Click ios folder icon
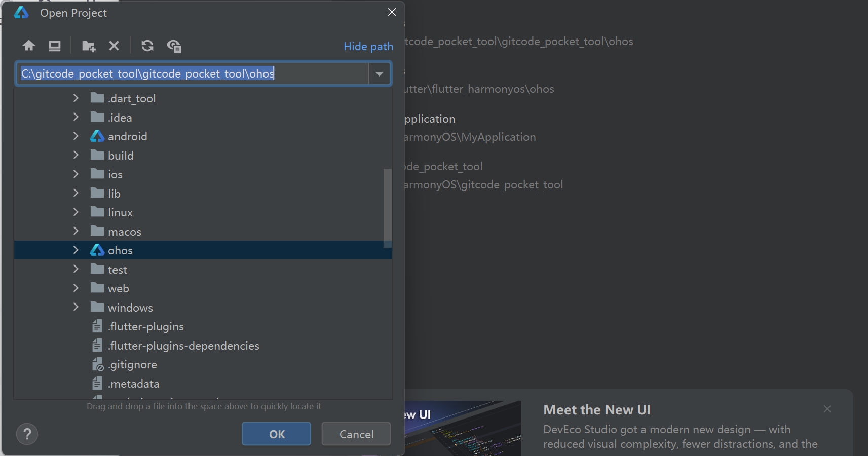This screenshot has width=868, height=456. pos(97,174)
